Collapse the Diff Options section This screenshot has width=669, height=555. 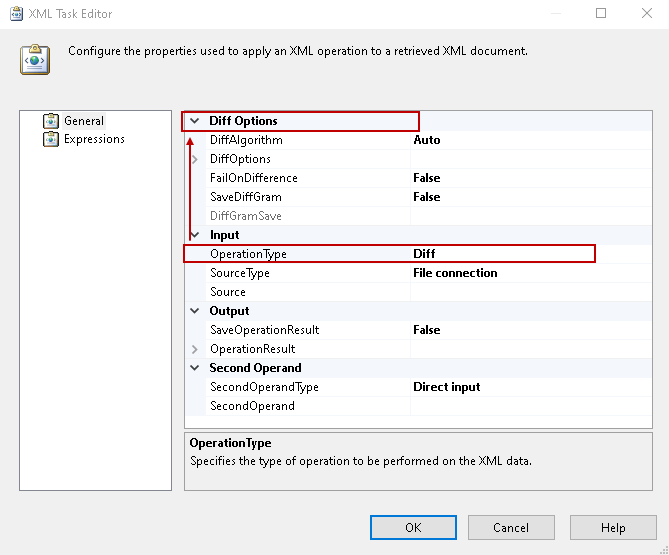[x=195, y=121]
